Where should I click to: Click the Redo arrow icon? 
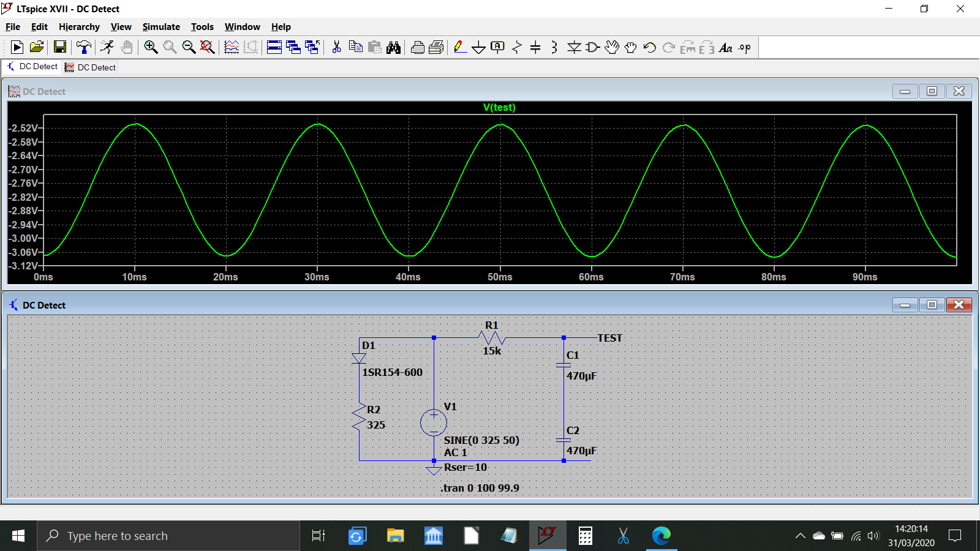(x=669, y=47)
